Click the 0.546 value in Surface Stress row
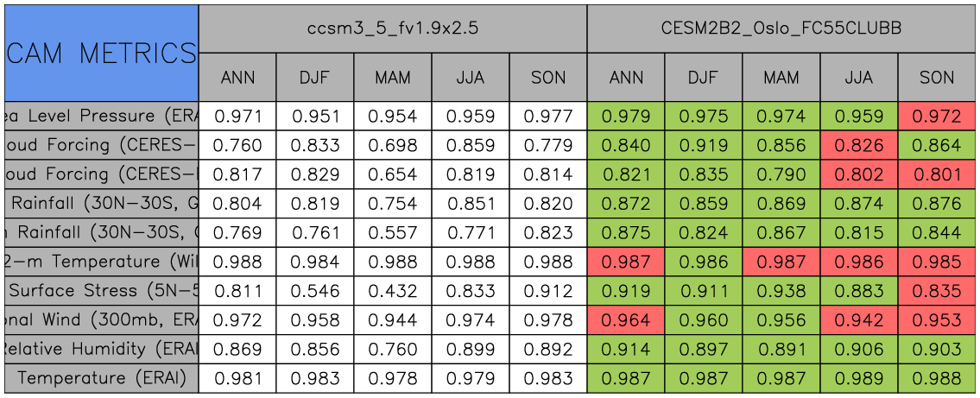 [315, 290]
